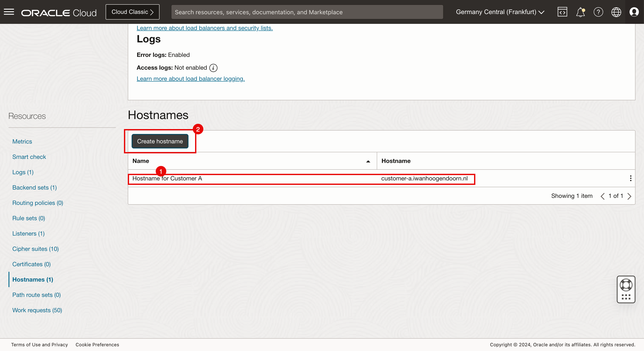Viewport: 644px width, 351px height.
Task: Sort hostnames by Name column arrow
Action: pyautogui.click(x=368, y=161)
